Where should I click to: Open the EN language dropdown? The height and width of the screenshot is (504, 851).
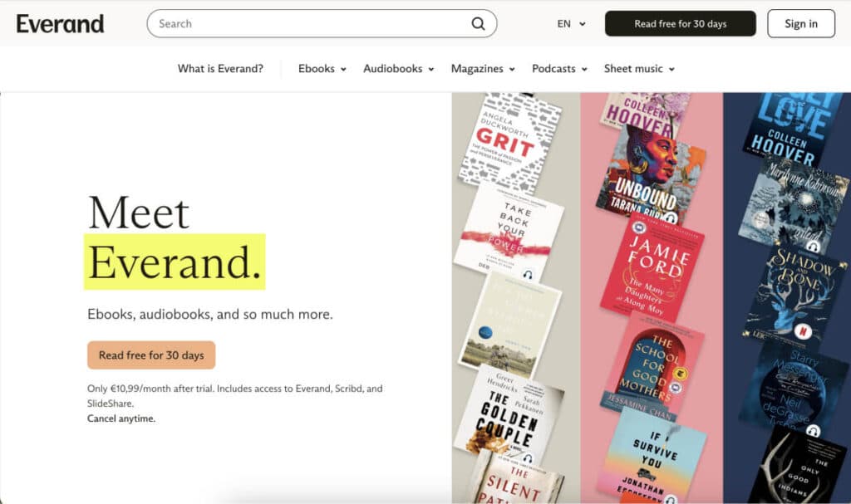[x=570, y=23]
